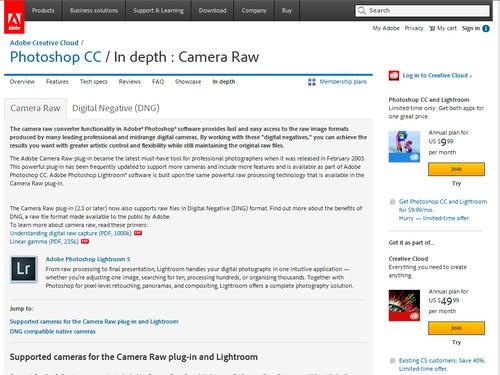
Task: Open Get Photoshop CC and Lightroom offer
Action: (443, 210)
